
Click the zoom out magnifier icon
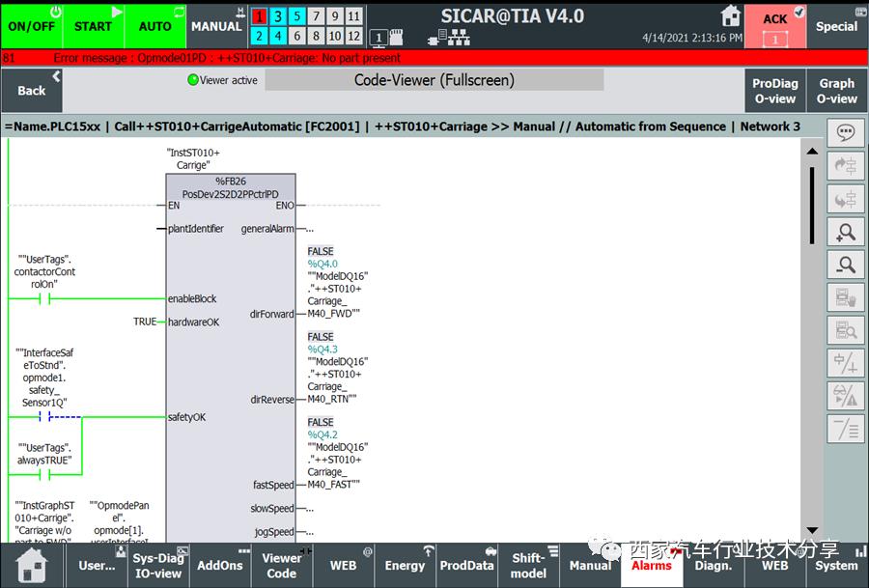point(846,265)
